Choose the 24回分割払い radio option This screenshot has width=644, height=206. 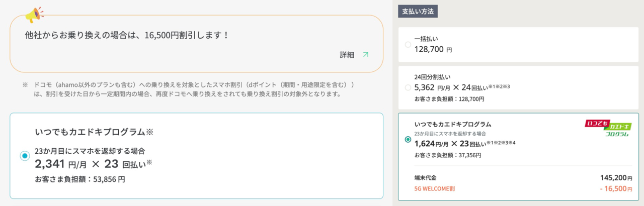click(x=408, y=88)
